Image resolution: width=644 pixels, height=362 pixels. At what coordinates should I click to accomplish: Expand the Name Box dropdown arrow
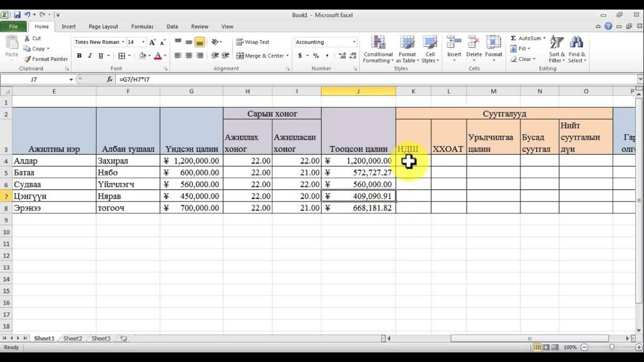pos(71,79)
